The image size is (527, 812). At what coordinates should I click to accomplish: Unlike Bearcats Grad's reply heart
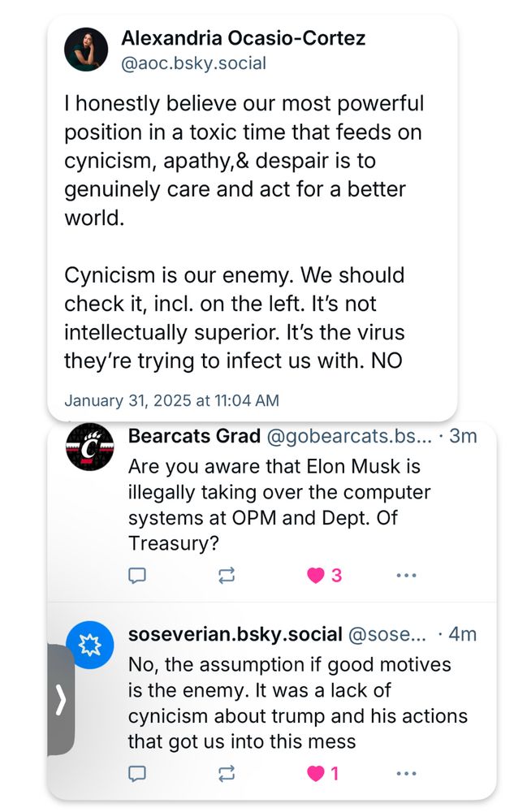tap(316, 576)
